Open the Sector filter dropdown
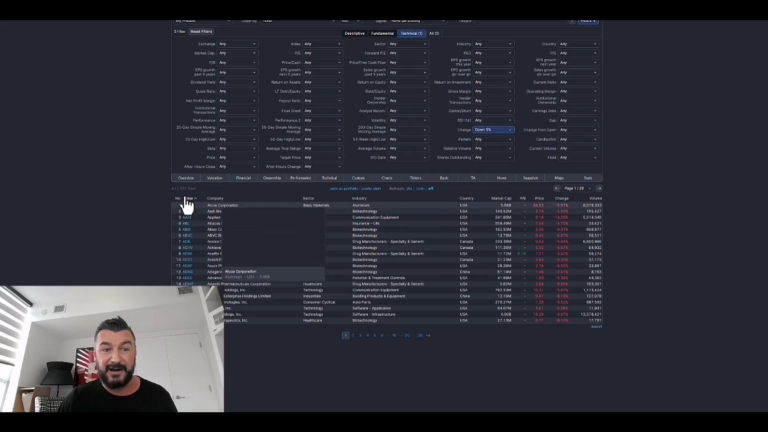 (408, 44)
